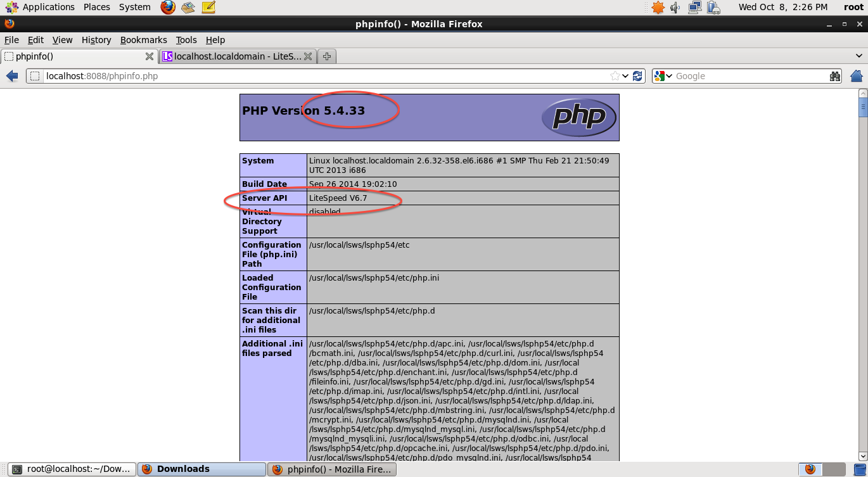The height and width of the screenshot is (477, 868).
Task: Reload the current page
Action: pos(637,76)
